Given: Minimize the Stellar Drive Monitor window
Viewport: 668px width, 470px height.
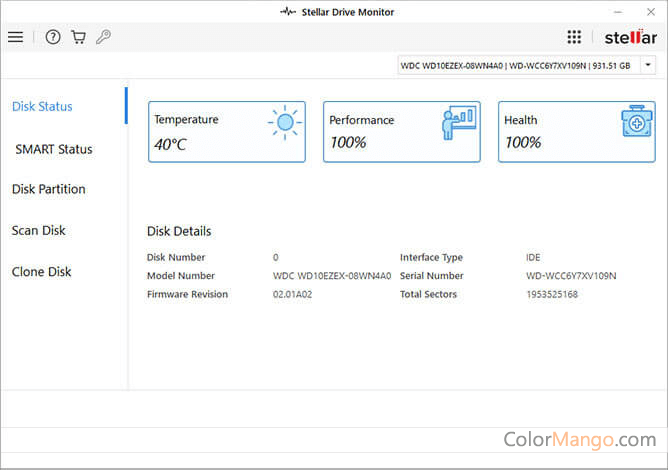Looking at the screenshot, I should click(618, 12).
